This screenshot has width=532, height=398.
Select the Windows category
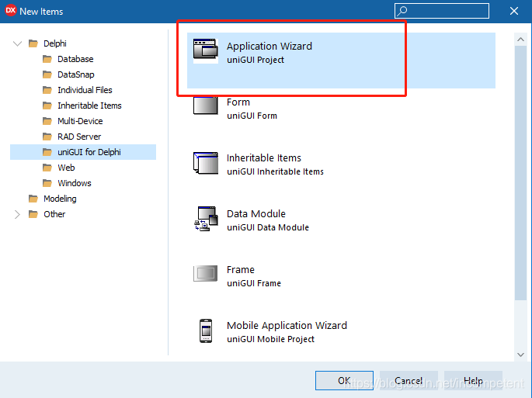click(x=75, y=183)
